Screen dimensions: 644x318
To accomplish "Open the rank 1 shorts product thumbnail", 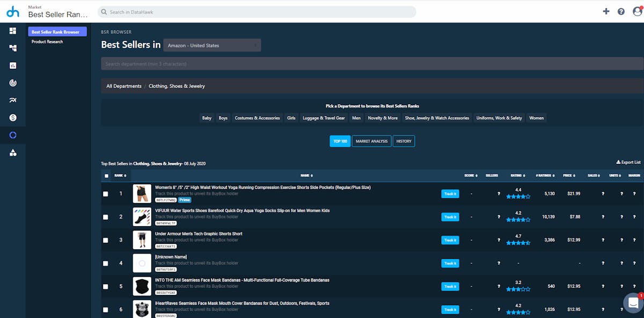I will point(142,193).
